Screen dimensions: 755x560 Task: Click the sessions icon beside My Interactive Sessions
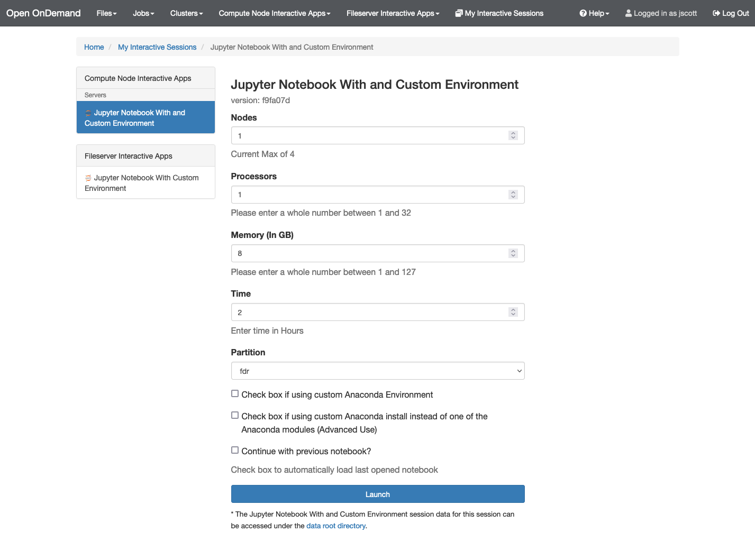click(x=459, y=13)
